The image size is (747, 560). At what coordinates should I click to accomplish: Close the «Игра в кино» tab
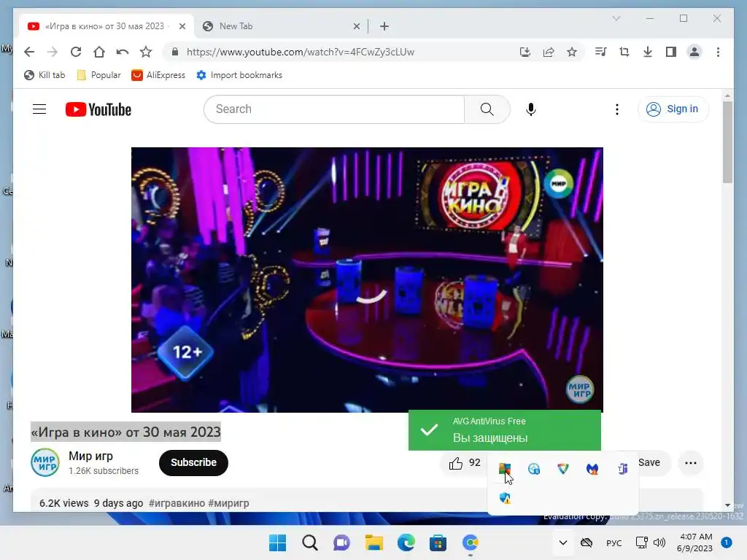pos(182,26)
